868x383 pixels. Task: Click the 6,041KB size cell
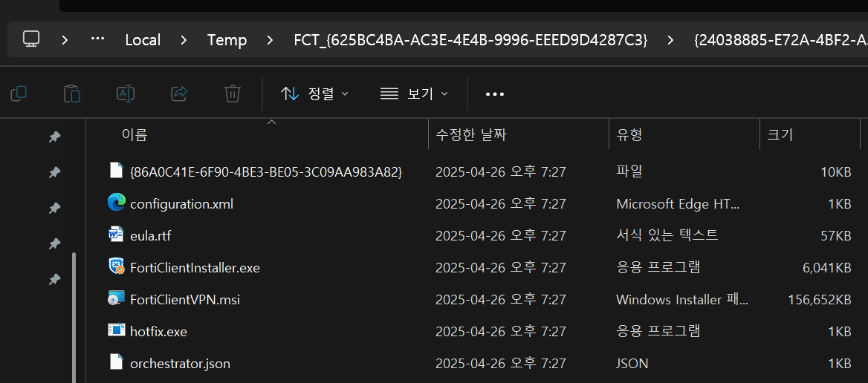coord(826,268)
